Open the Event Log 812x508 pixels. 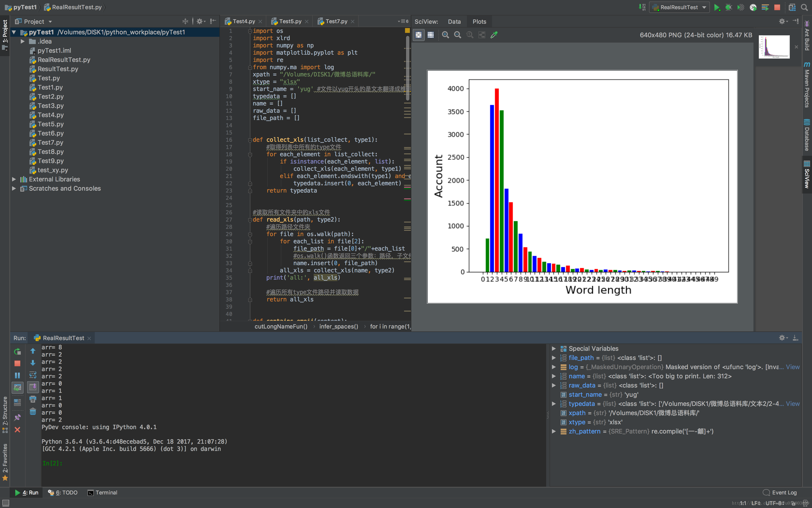(780, 493)
